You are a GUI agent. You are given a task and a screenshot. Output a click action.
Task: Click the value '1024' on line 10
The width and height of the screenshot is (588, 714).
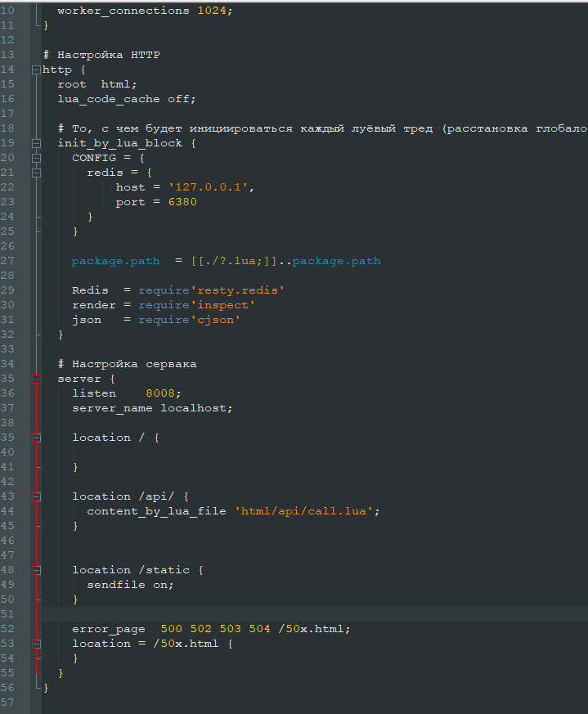click(x=212, y=11)
